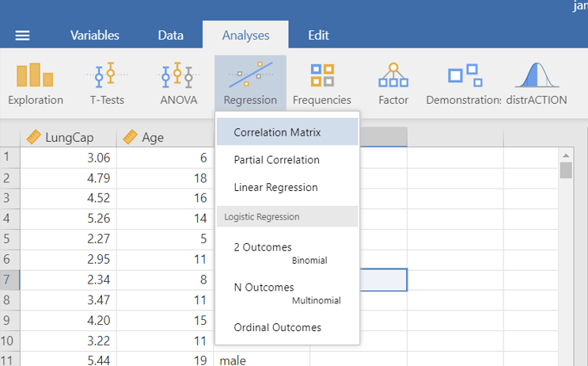Click the LungCap column header
Image resolution: width=588 pixels, height=366 pixels.
(67, 137)
